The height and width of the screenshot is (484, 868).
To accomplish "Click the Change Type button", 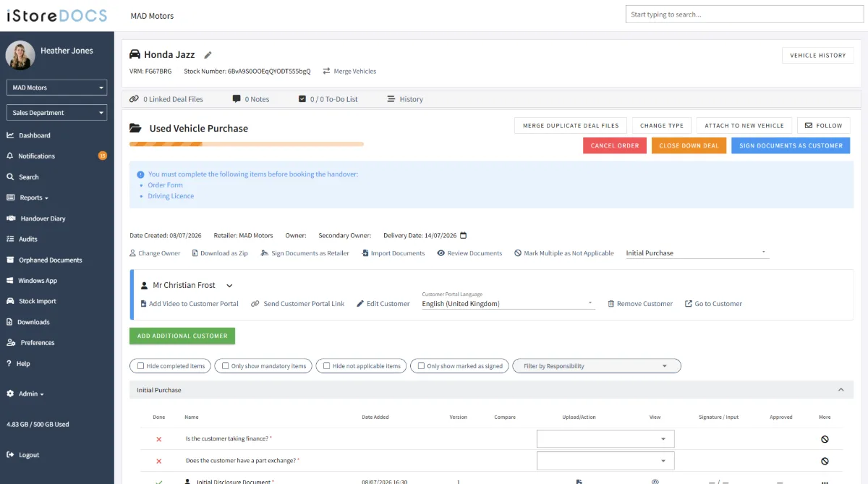I will coord(662,126).
